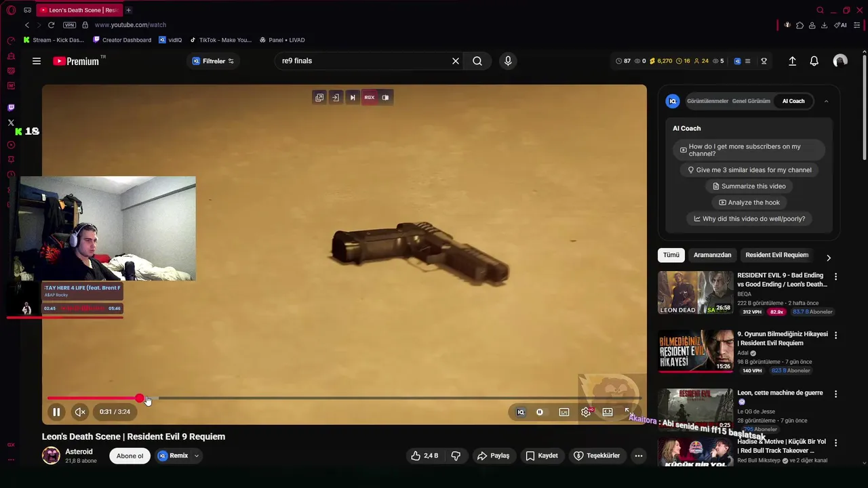Toggle subtitles/captions button
The width and height of the screenshot is (868, 488).
pos(564,412)
